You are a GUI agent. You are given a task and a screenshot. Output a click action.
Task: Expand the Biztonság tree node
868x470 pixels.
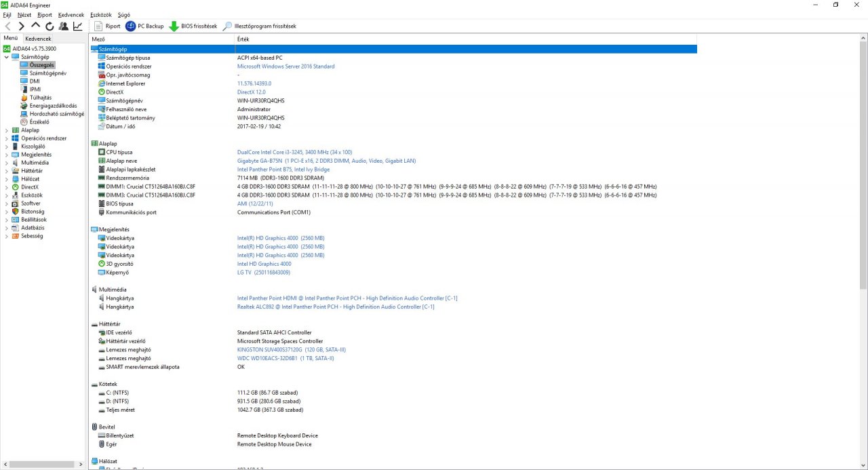coord(6,212)
